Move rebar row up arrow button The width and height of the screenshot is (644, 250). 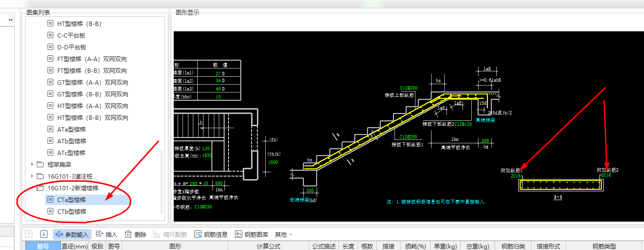tap(29, 234)
